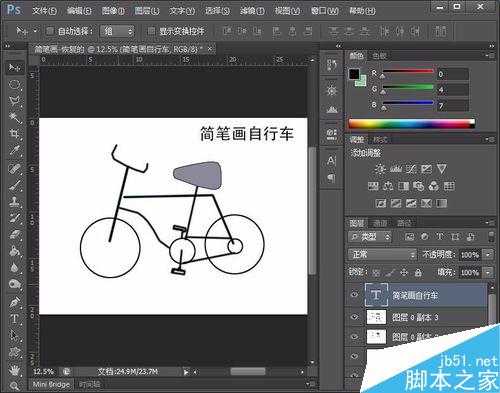Toggle lock image pixels brush icon

click(390, 273)
